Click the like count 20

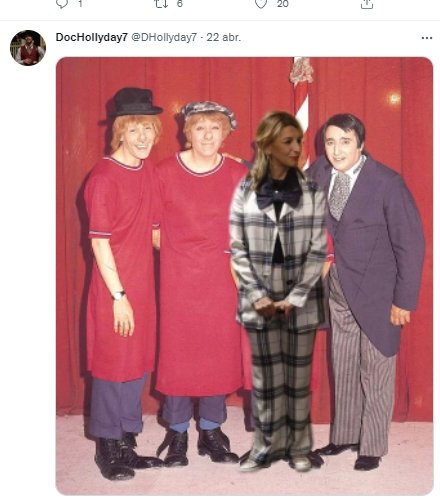[x=282, y=3]
